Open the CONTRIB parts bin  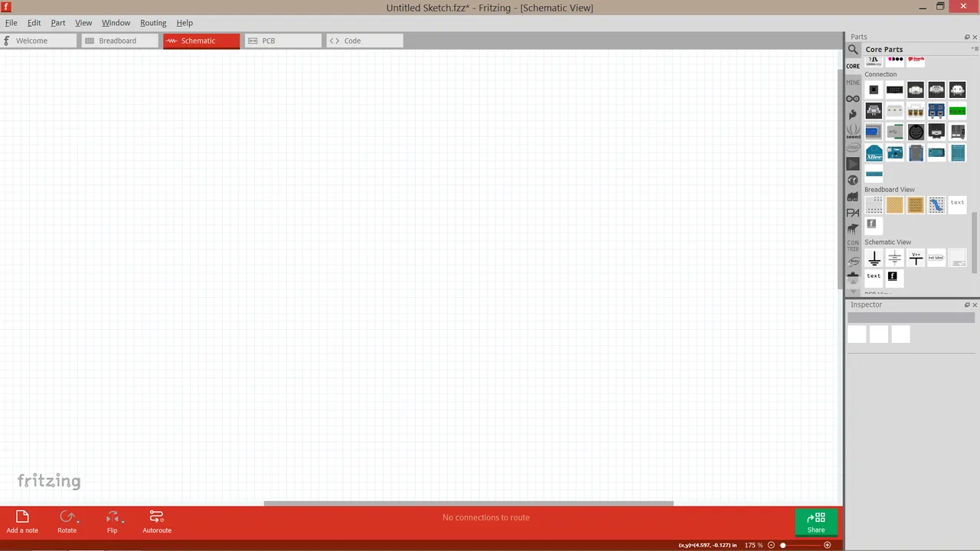click(x=853, y=246)
